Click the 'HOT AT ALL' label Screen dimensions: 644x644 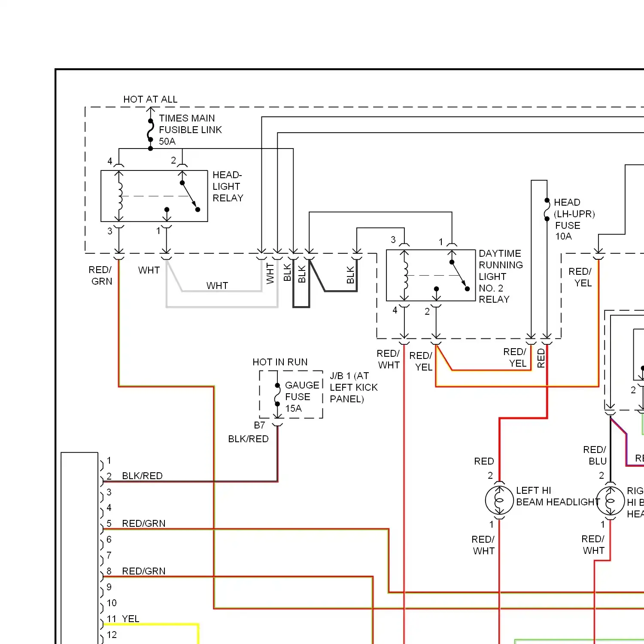coord(150,99)
